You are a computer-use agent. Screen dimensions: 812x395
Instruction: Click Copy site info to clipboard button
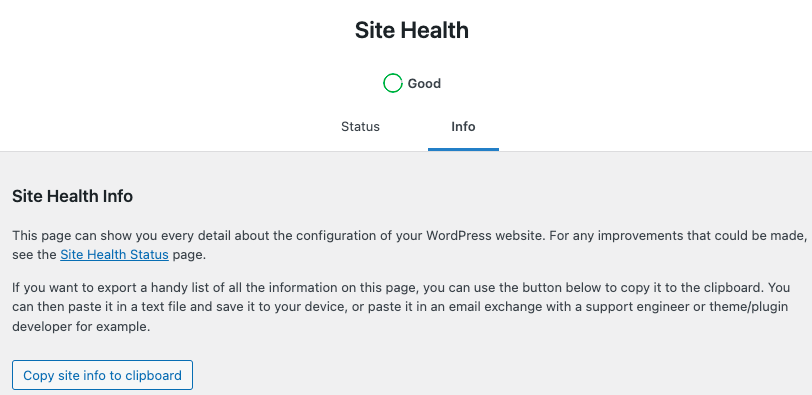(103, 375)
